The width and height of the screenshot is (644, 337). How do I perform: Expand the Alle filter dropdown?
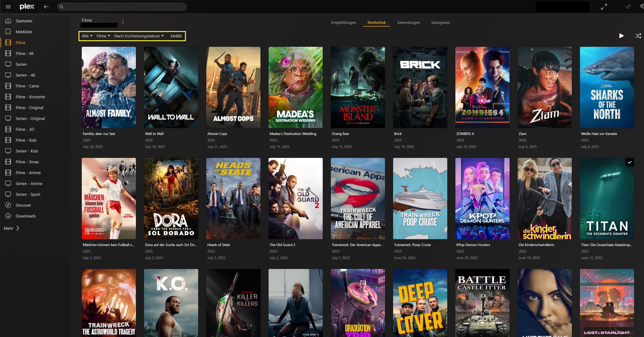coord(87,36)
